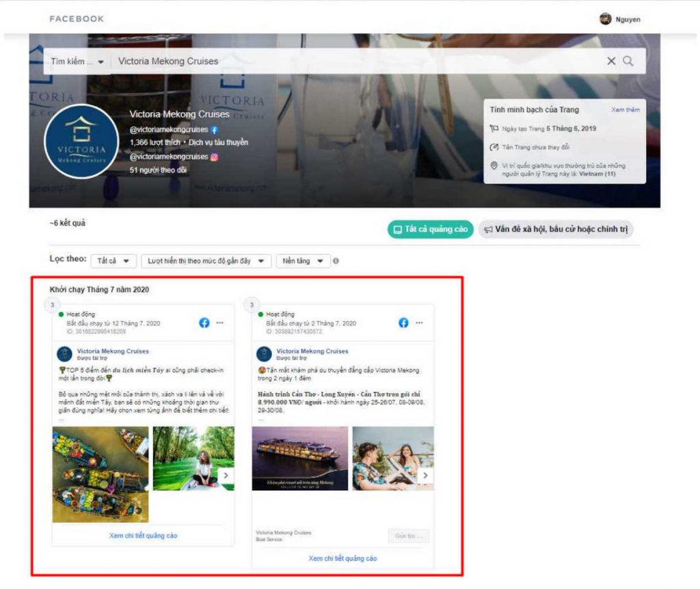Click the Nguyen username in the header
The width and height of the screenshot is (700, 589).
[628, 20]
